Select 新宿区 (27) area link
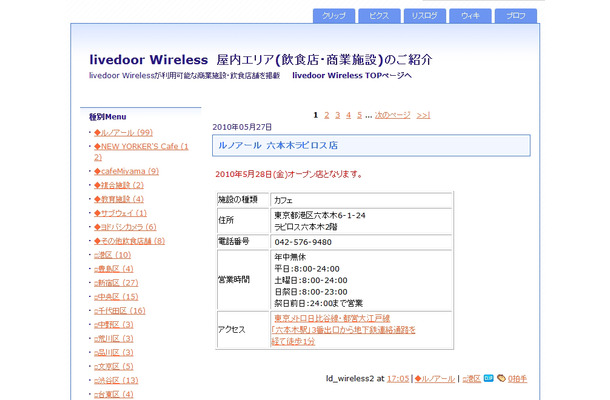Screen dimensions: 610x400 [x=116, y=283]
